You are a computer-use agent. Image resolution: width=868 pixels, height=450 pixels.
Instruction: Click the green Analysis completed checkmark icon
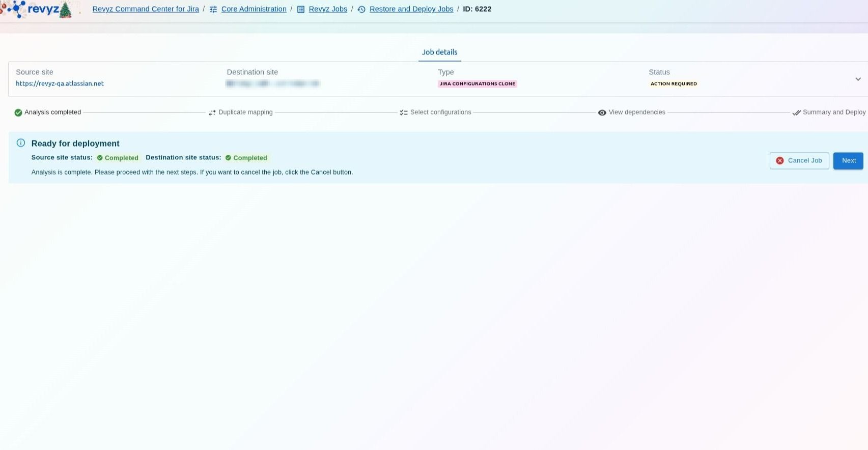[18, 112]
